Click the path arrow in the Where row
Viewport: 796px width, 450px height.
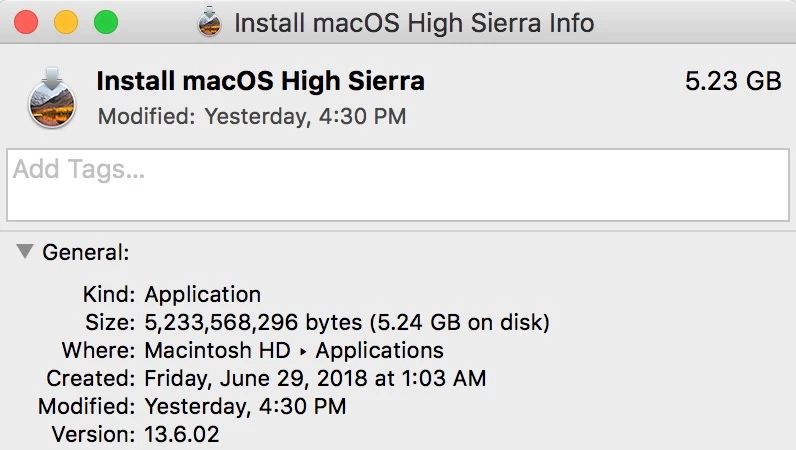click(302, 352)
